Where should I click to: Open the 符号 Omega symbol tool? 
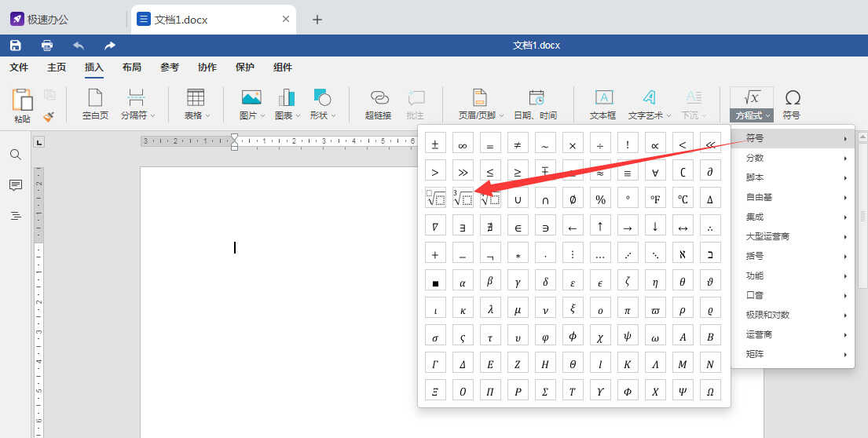pyautogui.click(x=792, y=104)
